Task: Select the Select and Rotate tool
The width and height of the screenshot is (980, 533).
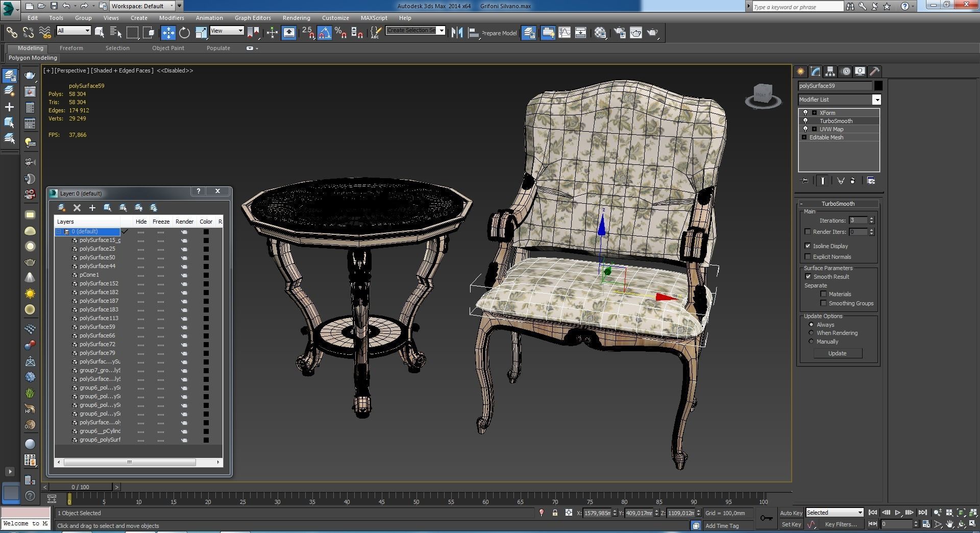Action: (184, 33)
